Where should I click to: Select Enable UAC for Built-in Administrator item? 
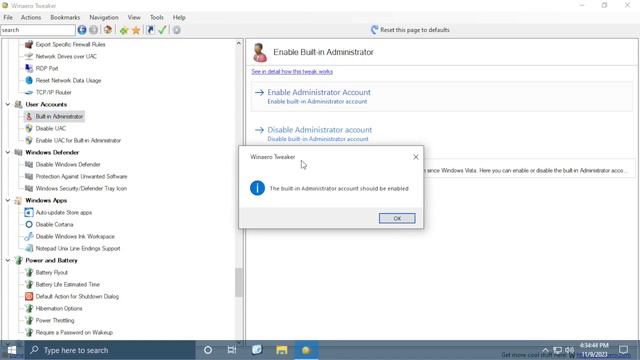pos(78,140)
